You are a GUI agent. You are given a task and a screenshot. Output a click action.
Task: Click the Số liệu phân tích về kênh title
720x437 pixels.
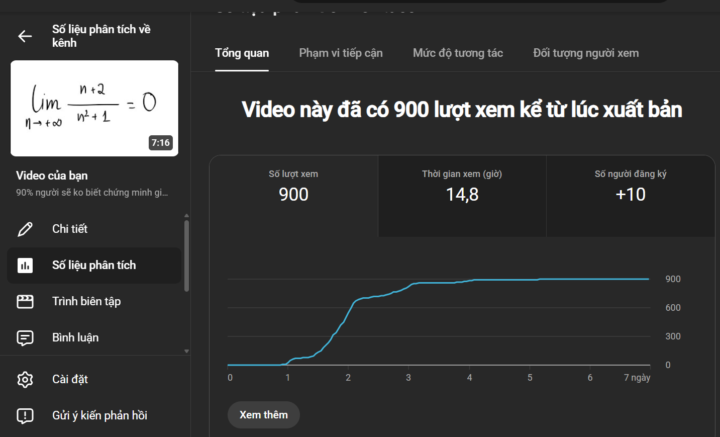coord(101,36)
